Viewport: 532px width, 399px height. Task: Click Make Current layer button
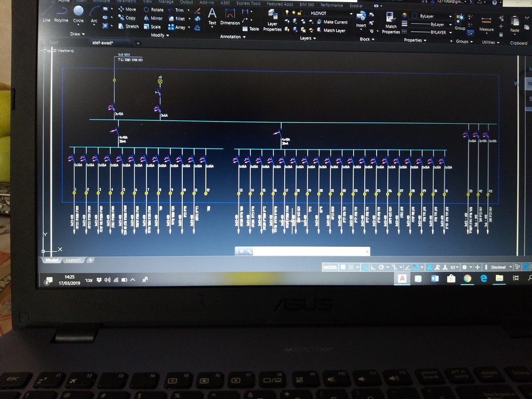point(332,22)
